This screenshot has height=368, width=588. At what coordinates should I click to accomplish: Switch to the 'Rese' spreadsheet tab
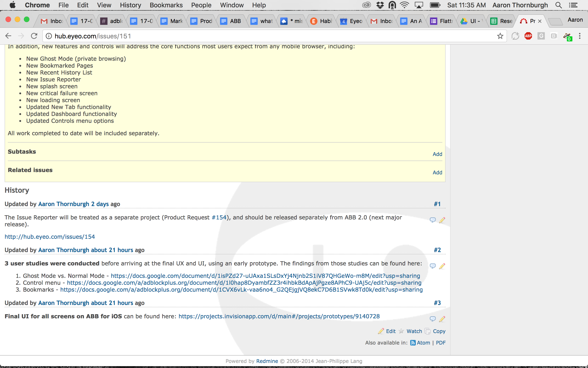[x=501, y=21]
